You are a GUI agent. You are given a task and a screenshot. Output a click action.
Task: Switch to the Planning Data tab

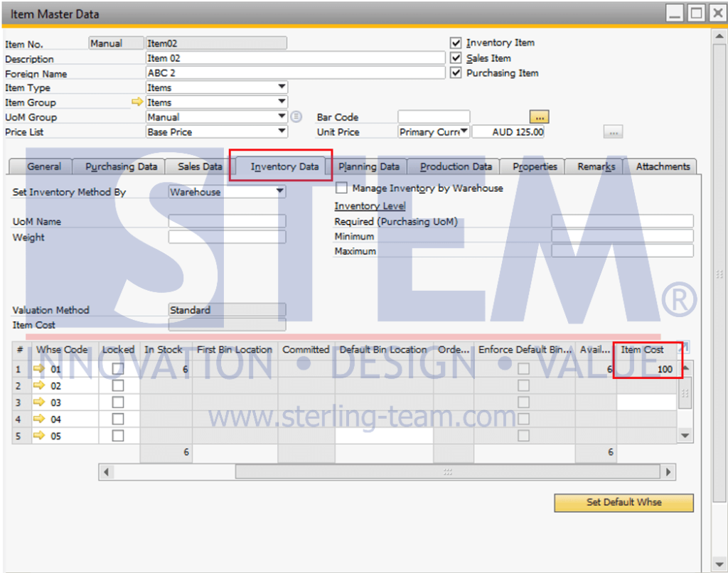pyautogui.click(x=369, y=166)
